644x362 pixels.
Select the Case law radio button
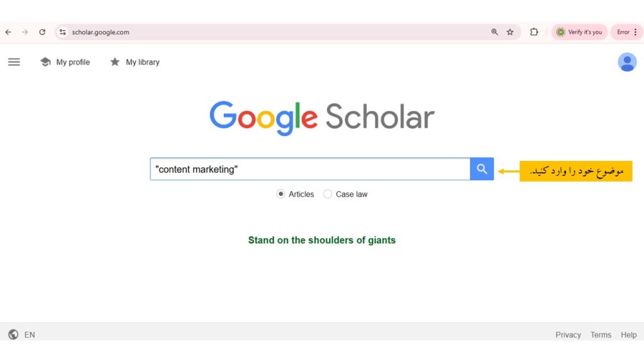328,194
